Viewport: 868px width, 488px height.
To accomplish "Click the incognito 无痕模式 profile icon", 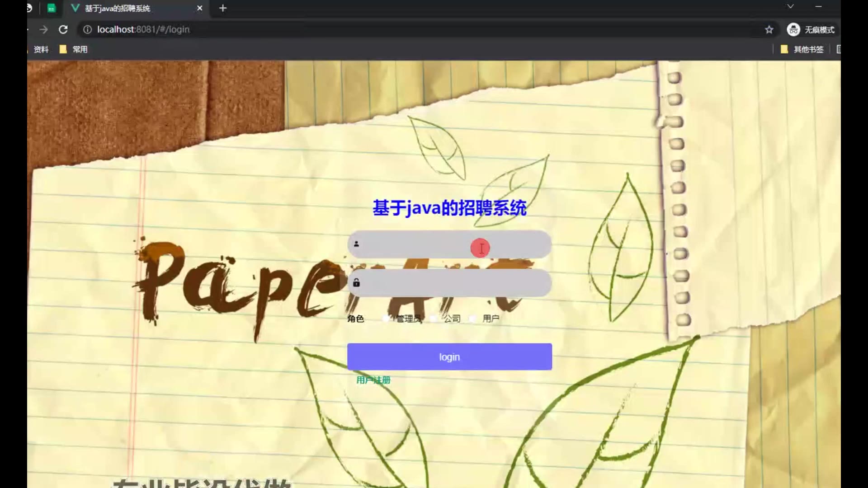I will [793, 29].
